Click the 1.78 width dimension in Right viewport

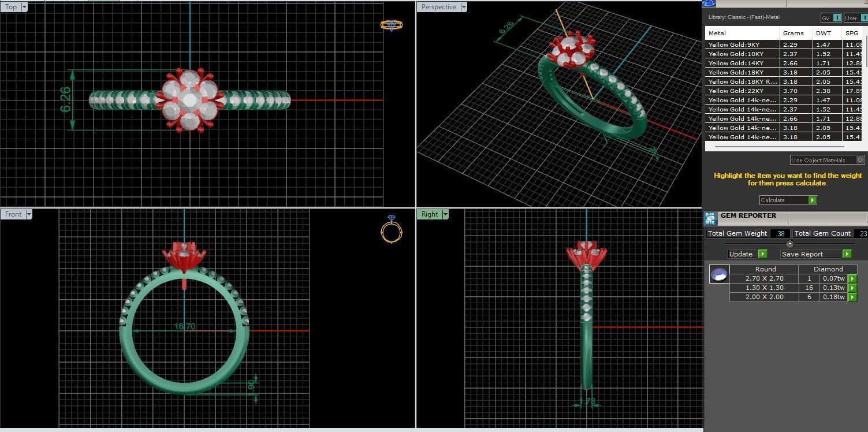pyautogui.click(x=587, y=401)
